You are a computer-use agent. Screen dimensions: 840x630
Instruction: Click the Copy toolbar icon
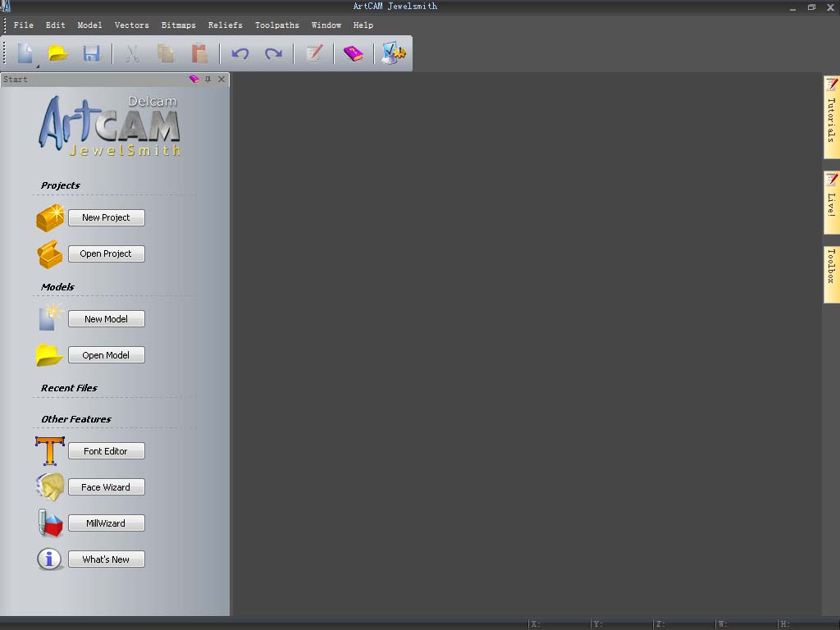(166, 53)
